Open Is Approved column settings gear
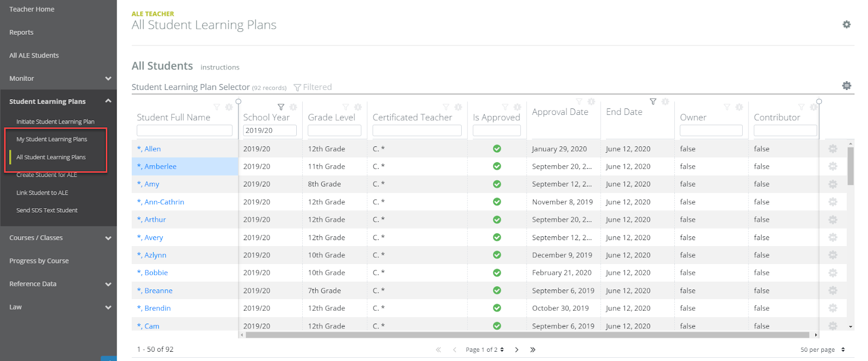 (x=517, y=107)
